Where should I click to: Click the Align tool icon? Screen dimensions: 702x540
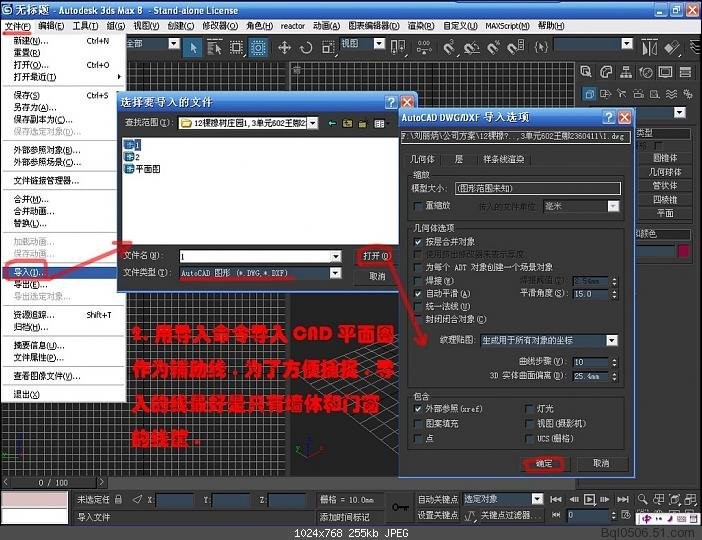click(672, 47)
